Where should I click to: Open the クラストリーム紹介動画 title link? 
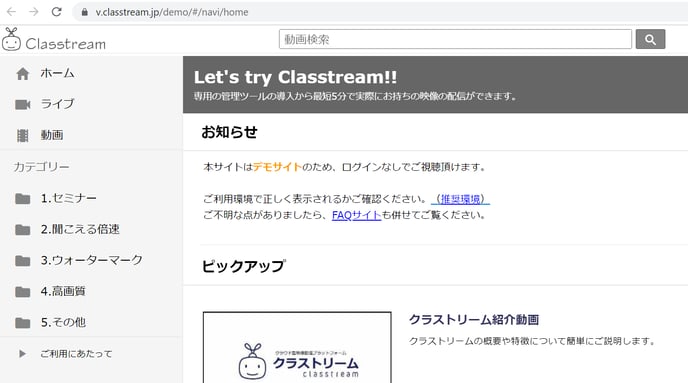pos(474,320)
